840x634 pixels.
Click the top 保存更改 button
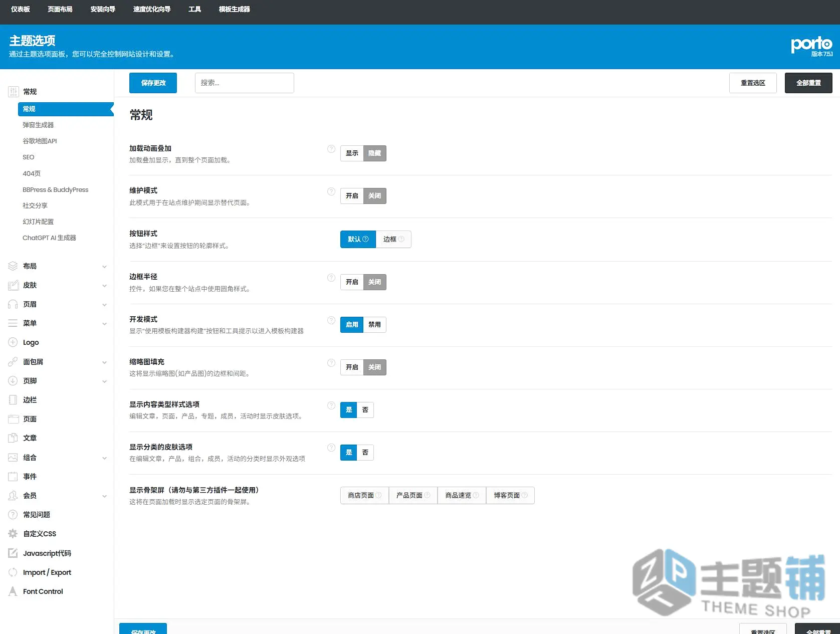[x=153, y=83]
